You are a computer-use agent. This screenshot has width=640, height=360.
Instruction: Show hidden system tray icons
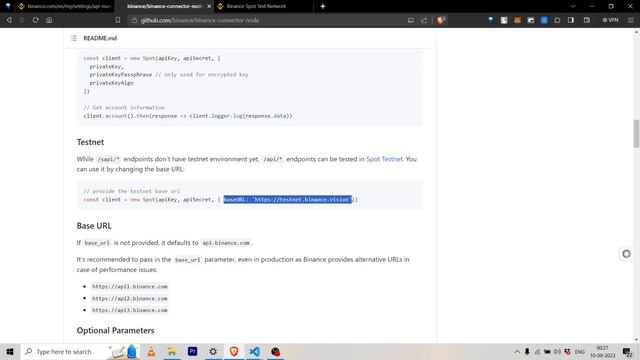click(517, 351)
